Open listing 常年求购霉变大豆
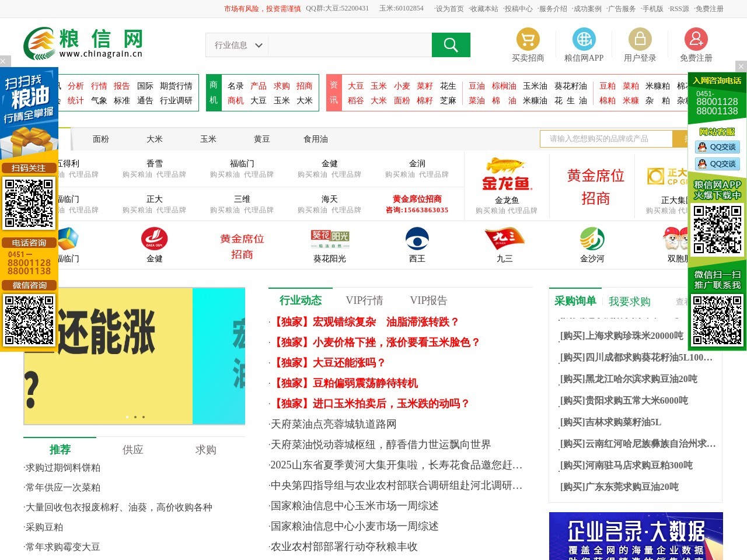747x560 pixels. [62, 547]
